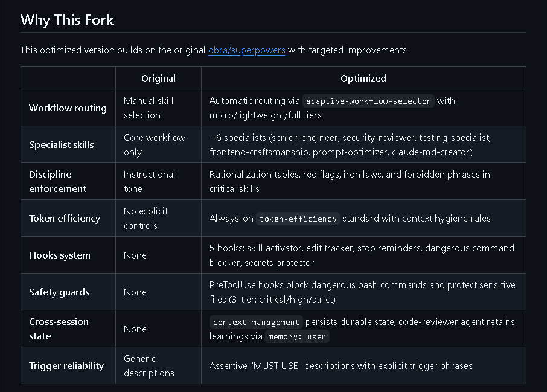
Task: Click the 'MUST USE' descriptions cell text
Action: [341, 366]
